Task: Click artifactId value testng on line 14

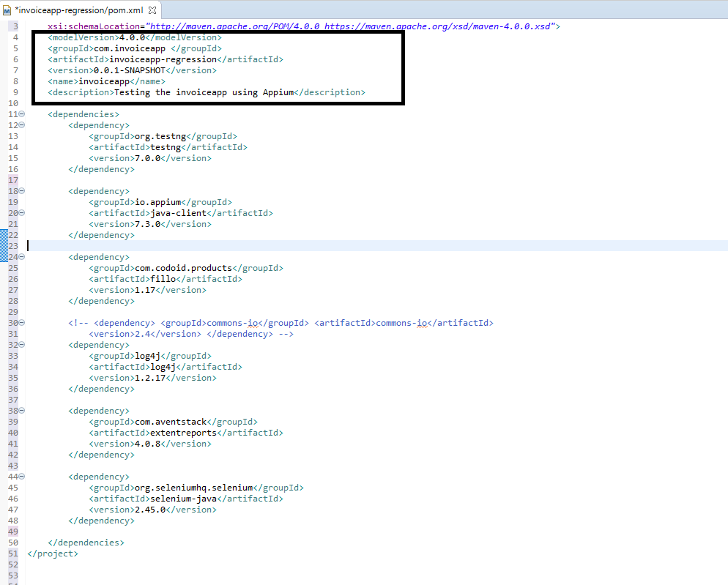Action: click(166, 147)
